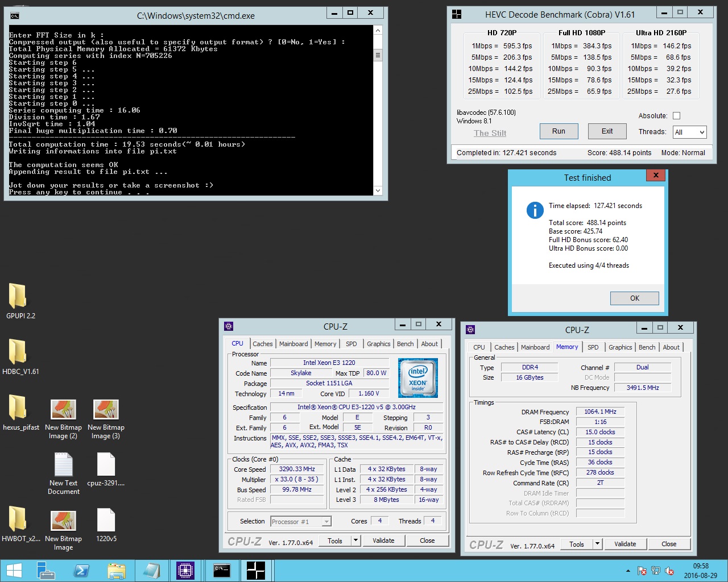Click the DRAM Frequency 1064.1 MHz value
The height and width of the screenshot is (582, 728).
600,411
